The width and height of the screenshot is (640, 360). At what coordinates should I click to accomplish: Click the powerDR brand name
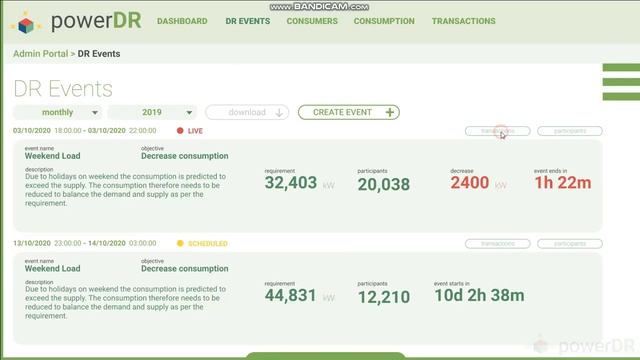coord(96,20)
